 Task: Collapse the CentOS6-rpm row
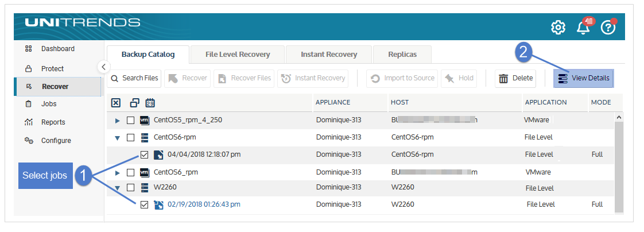pyautogui.click(x=118, y=138)
